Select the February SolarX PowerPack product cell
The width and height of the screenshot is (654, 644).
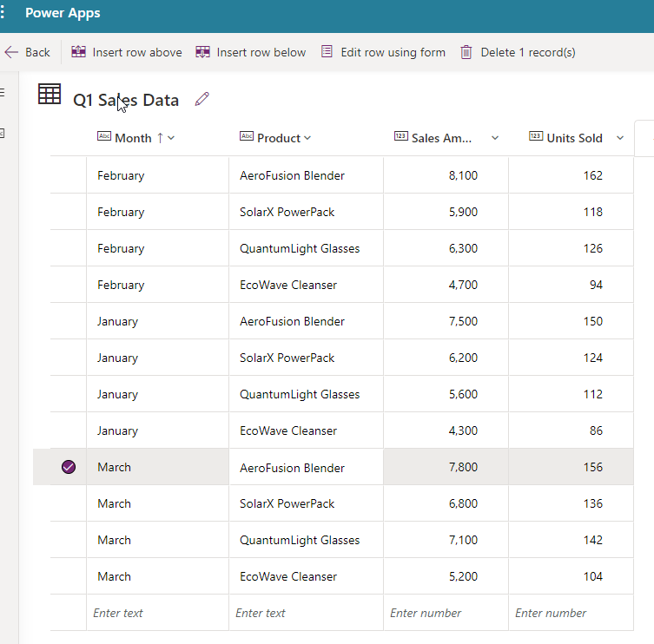point(306,212)
